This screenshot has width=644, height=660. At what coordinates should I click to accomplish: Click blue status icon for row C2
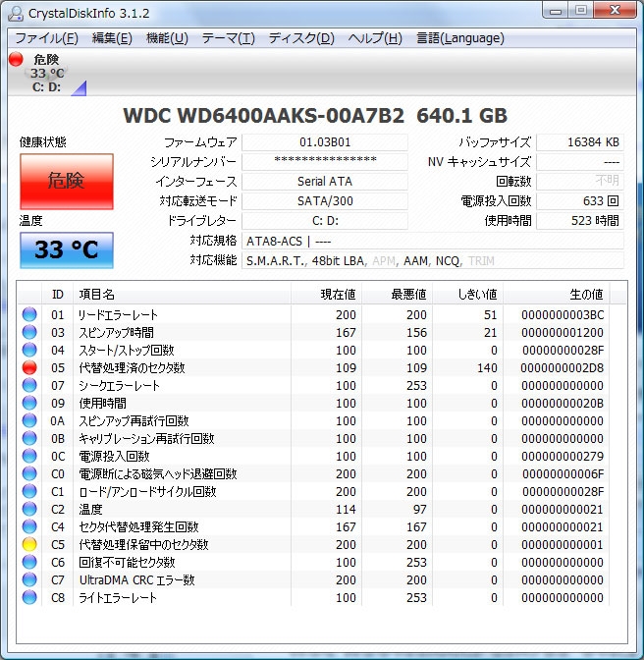click(29, 509)
